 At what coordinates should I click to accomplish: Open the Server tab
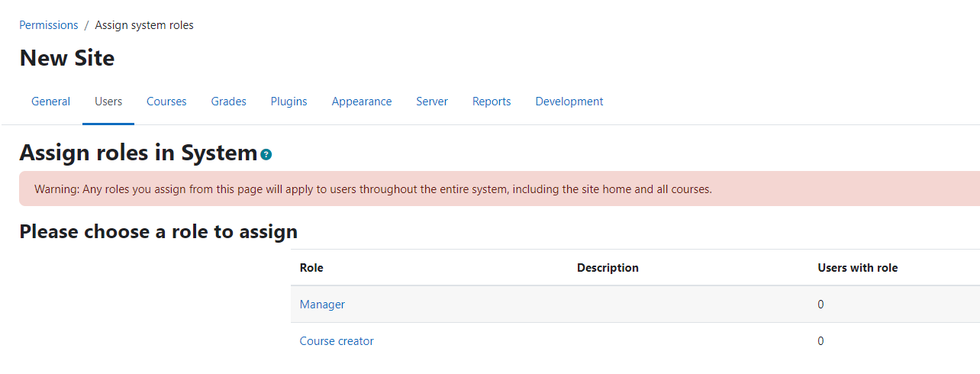click(x=432, y=102)
